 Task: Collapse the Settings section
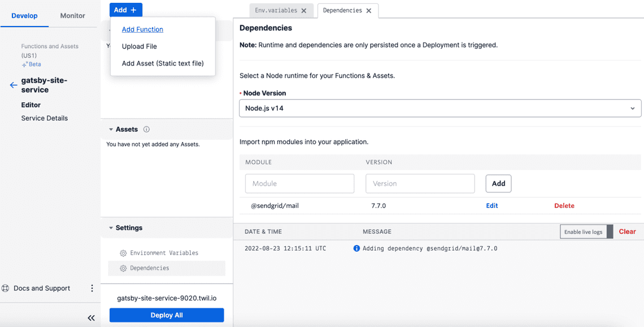[x=111, y=228]
